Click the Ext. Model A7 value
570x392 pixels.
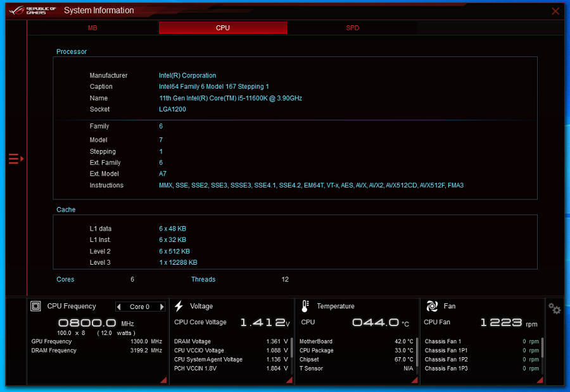[x=163, y=174]
